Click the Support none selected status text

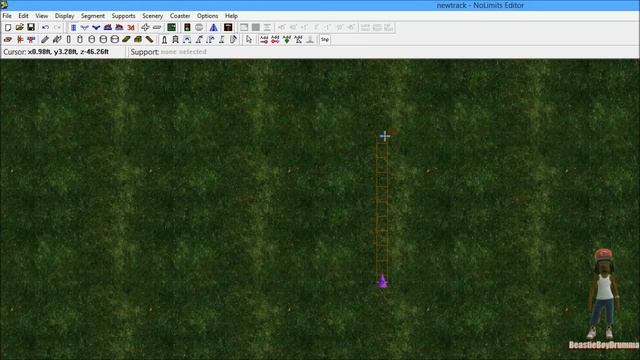(x=169, y=52)
